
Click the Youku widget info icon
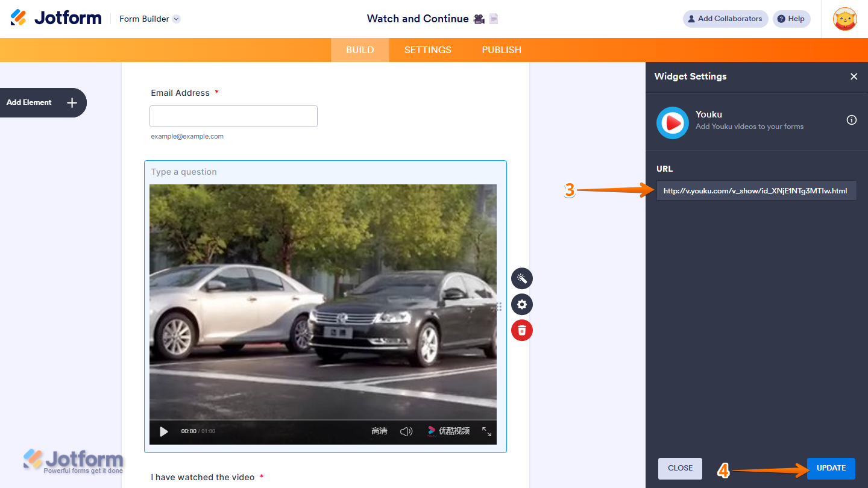(852, 120)
